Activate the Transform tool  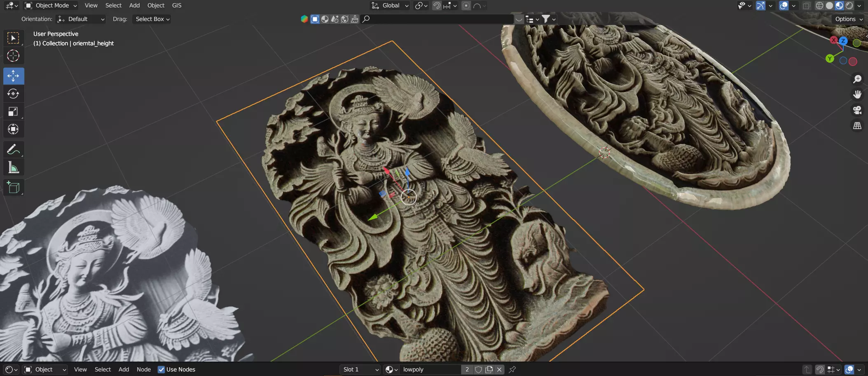tap(14, 129)
